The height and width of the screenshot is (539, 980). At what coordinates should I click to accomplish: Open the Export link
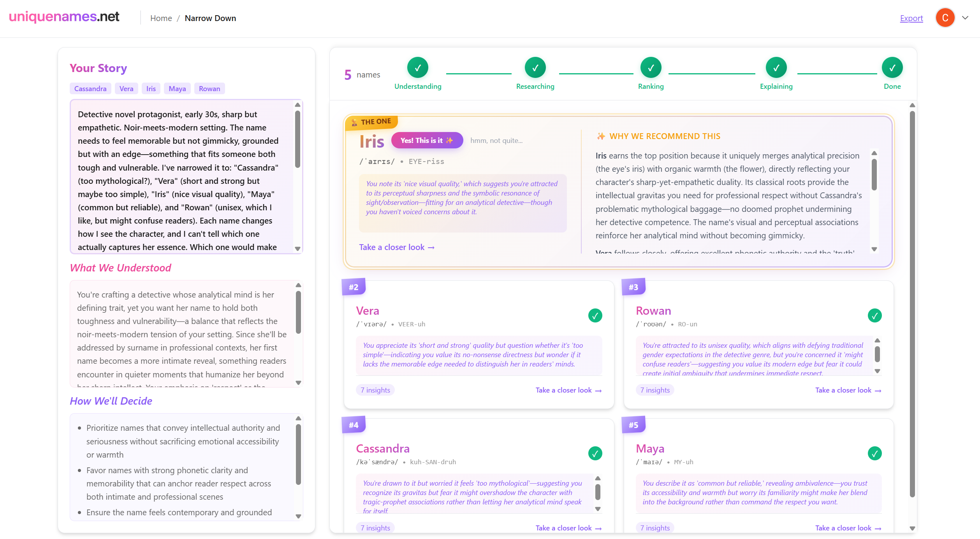[911, 18]
